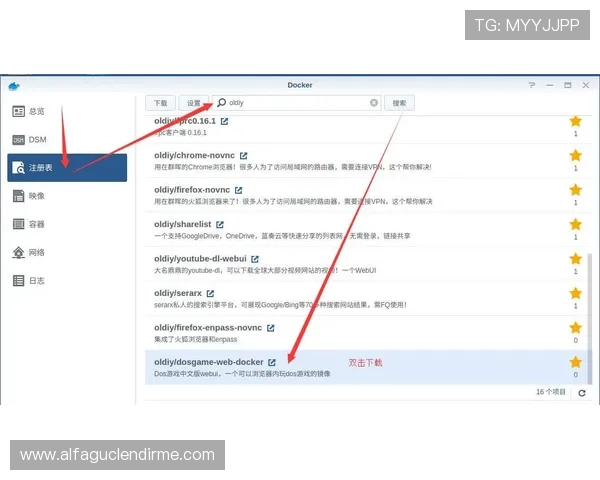Screen dimensions: 600x480
Task: Select the 注册表 registry section
Action: click(x=67, y=168)
